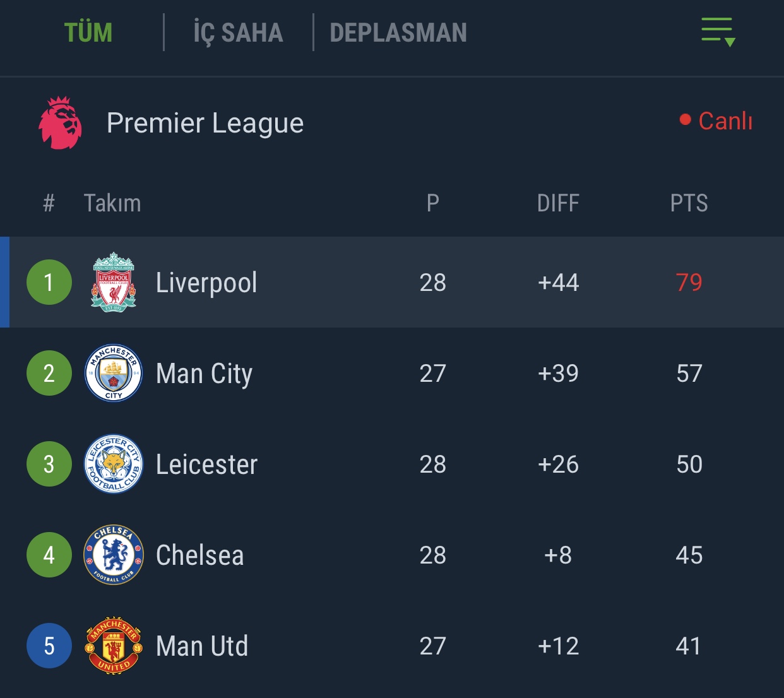Sort by the DIFF column header
The width and height of the screenshot is (784, 698).
click(558, 203)
